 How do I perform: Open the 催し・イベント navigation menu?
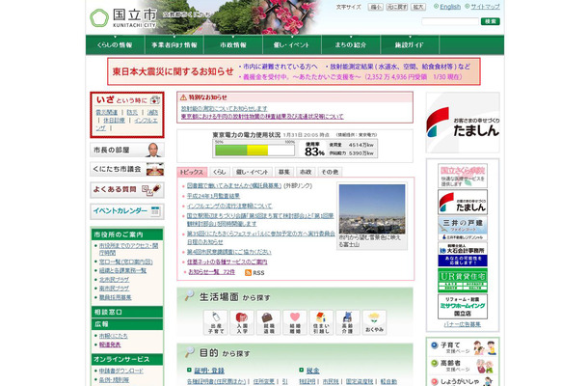[292, 45]
